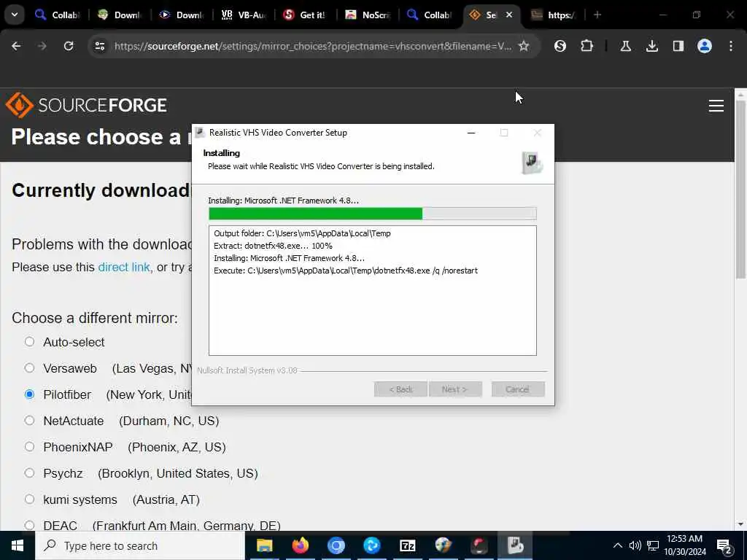This screenshot has height=560, width=747.
Task: Follow the direct link for download
Action: 124,267
